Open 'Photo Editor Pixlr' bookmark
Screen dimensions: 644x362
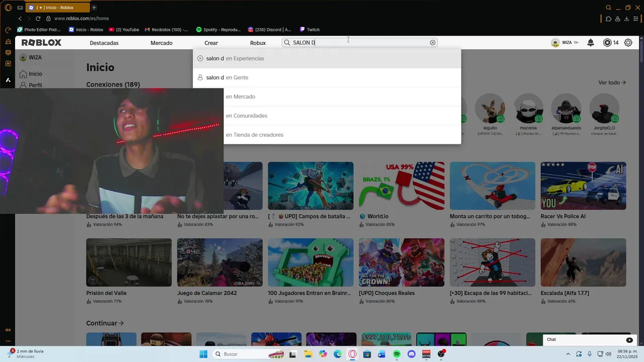tap(39, 30)
